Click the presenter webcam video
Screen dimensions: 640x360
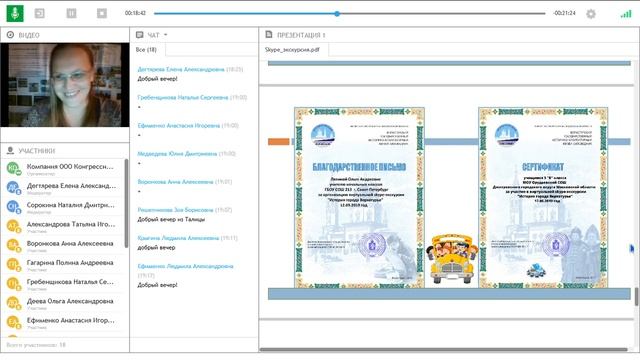(x=65, y=85)
